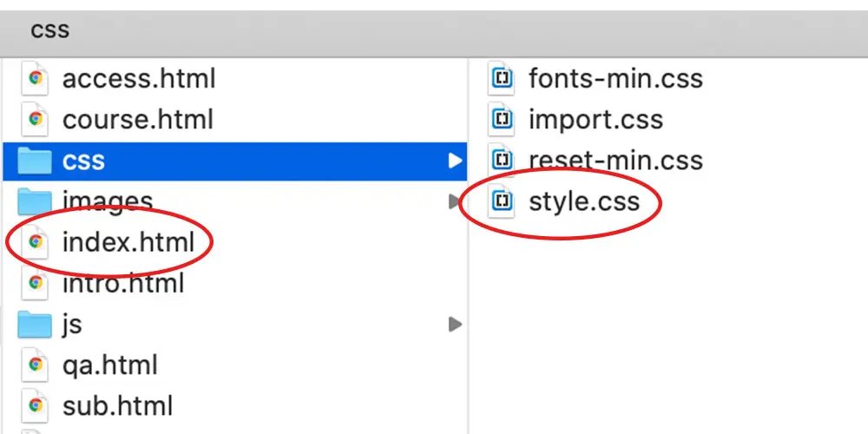Expand the images folder arrow
The width and height of the screenshot is (868, 434).
[455, 202]
